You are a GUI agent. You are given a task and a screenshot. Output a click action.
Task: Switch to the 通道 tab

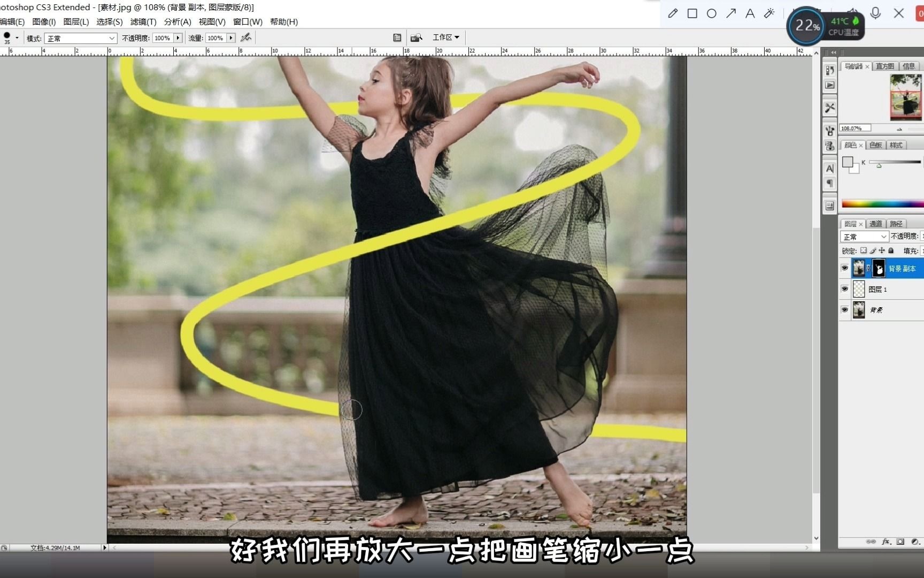coord(876,224)
